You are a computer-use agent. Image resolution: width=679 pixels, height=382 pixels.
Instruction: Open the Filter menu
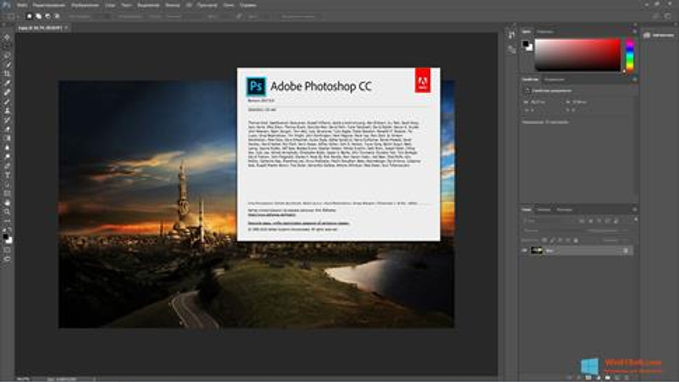click(172, 5)
